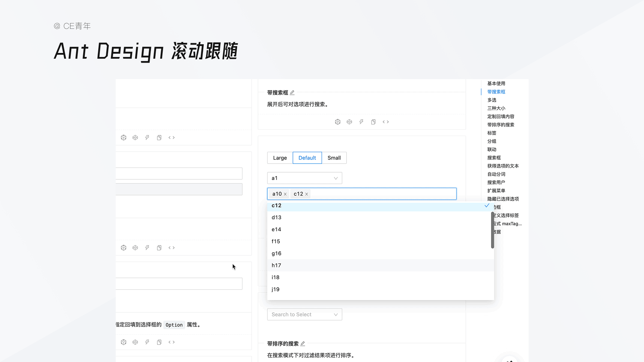This screenshot has width=644, height=362.
Task: Open CodePen icon in middle left demo card
Action: [135, 248]
